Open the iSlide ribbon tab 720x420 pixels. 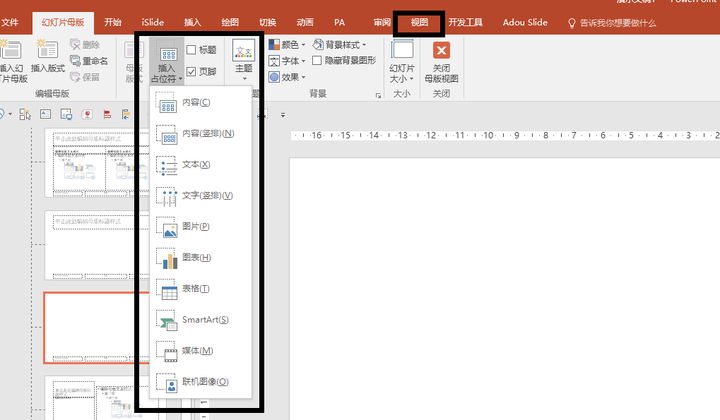pyautogui.click(x=152, y=22)
